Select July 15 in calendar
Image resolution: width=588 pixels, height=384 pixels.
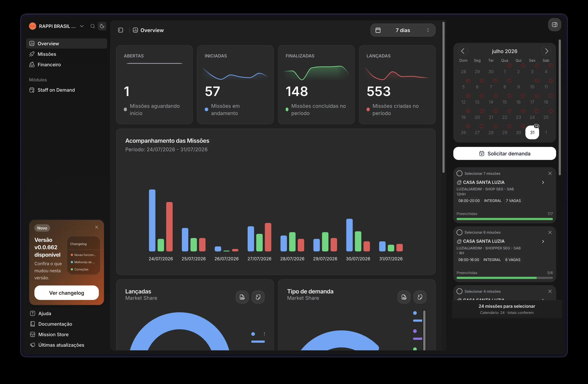(x=505, y=102)
